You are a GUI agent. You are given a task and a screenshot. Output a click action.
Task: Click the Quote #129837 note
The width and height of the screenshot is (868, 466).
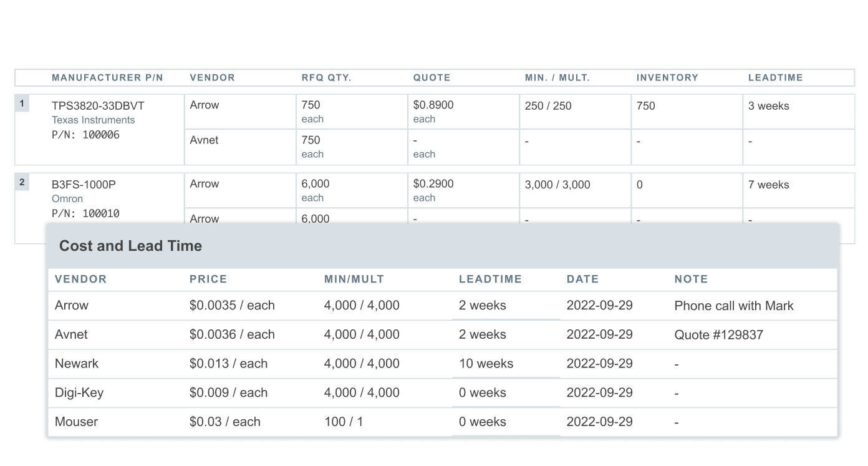[719, 335]
